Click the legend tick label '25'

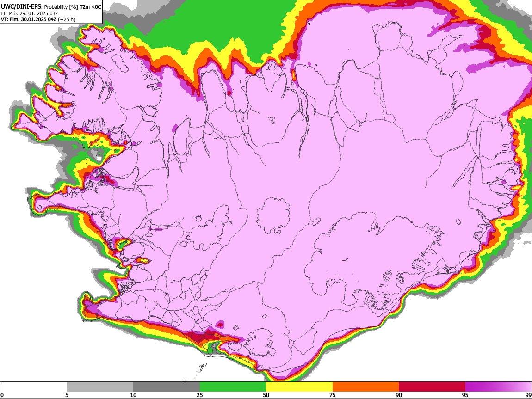point(200,395)
